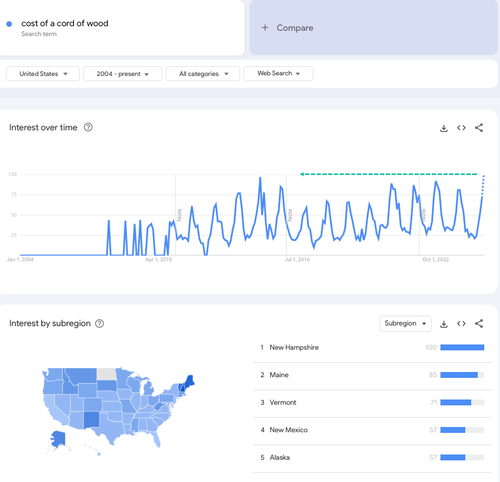Open embed code for Interest over time

[x=461, y=128]
